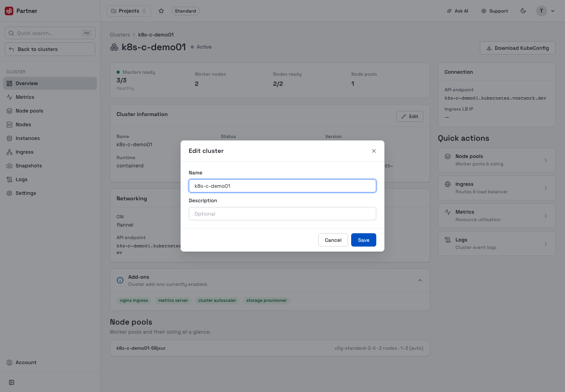The image size is (565, 392).
Task: Click the cluster icon beside k8s-c-demo01 title
Action: (114, 47)
